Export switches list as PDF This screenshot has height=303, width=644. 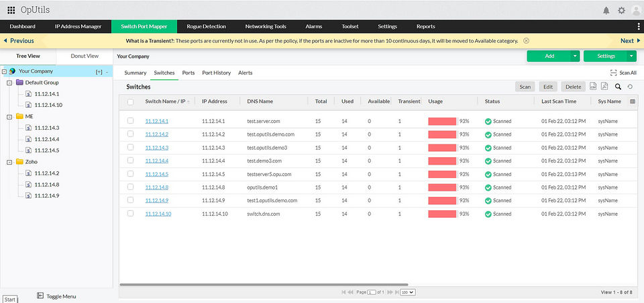pyautogui.click(x=604, y=87)
